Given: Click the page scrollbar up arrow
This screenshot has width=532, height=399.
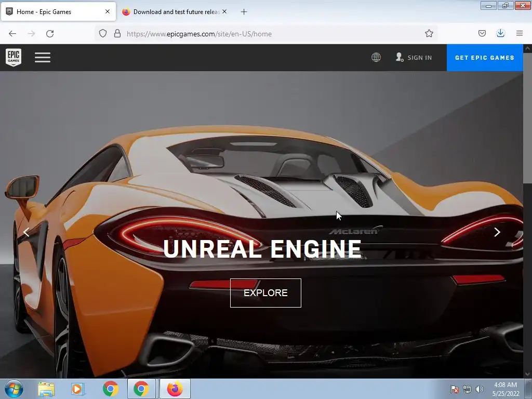Looking at the screenshot, I should [x=527, y=49].
